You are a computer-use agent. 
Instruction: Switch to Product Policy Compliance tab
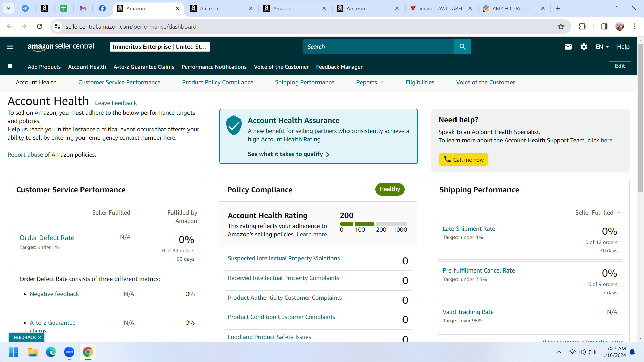218,82
